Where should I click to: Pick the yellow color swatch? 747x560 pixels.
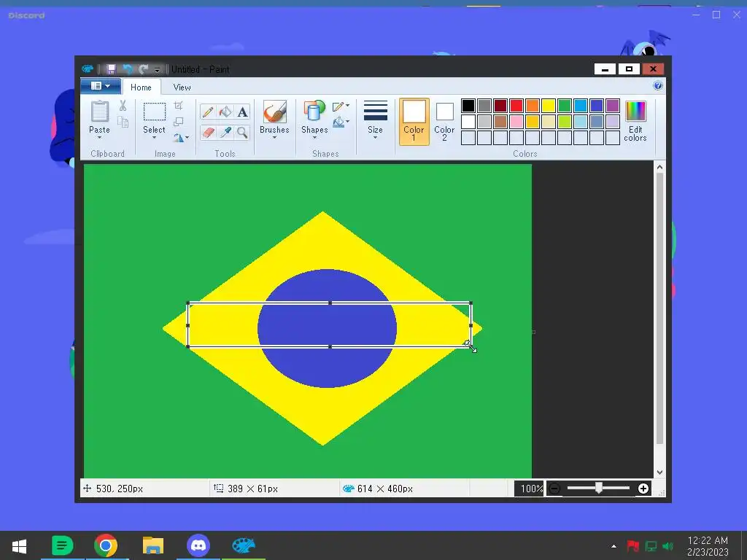pyautogui.click(x=549, y=106)
